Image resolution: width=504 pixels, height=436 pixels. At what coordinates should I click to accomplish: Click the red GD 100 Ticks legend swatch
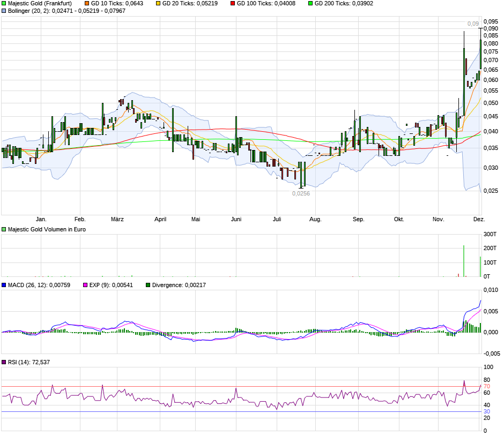233,4
